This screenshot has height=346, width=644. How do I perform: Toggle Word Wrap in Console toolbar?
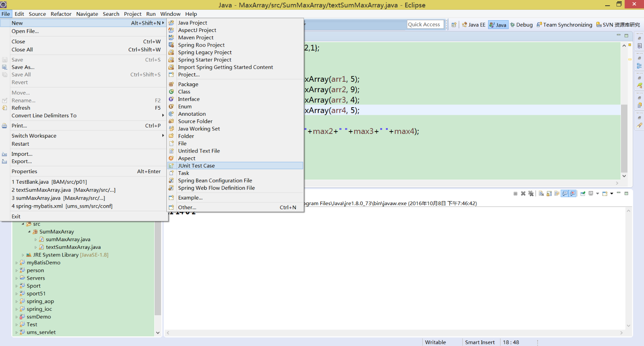tap(557, 193)
